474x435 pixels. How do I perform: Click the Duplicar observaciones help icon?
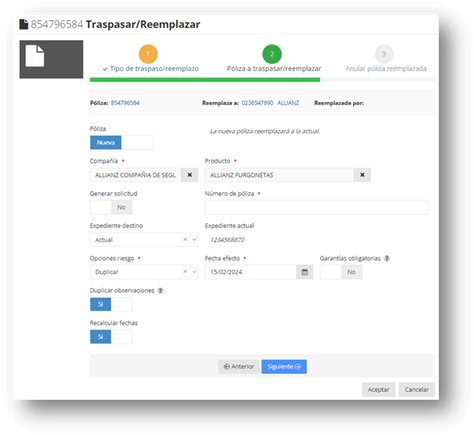click(x=160, y=291)
